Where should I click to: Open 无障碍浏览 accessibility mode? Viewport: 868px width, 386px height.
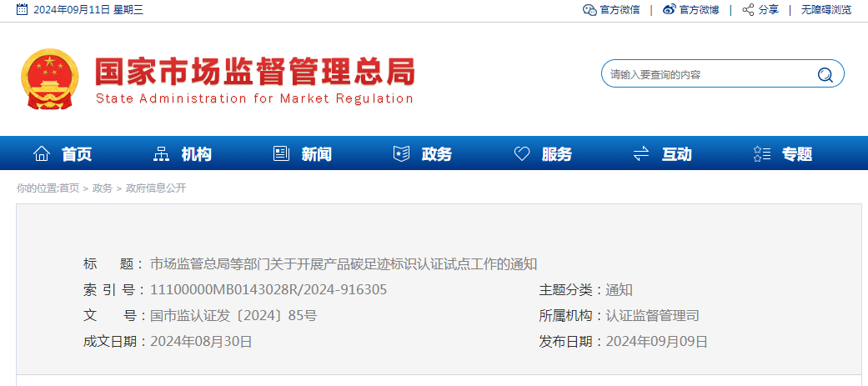[826, 9]
